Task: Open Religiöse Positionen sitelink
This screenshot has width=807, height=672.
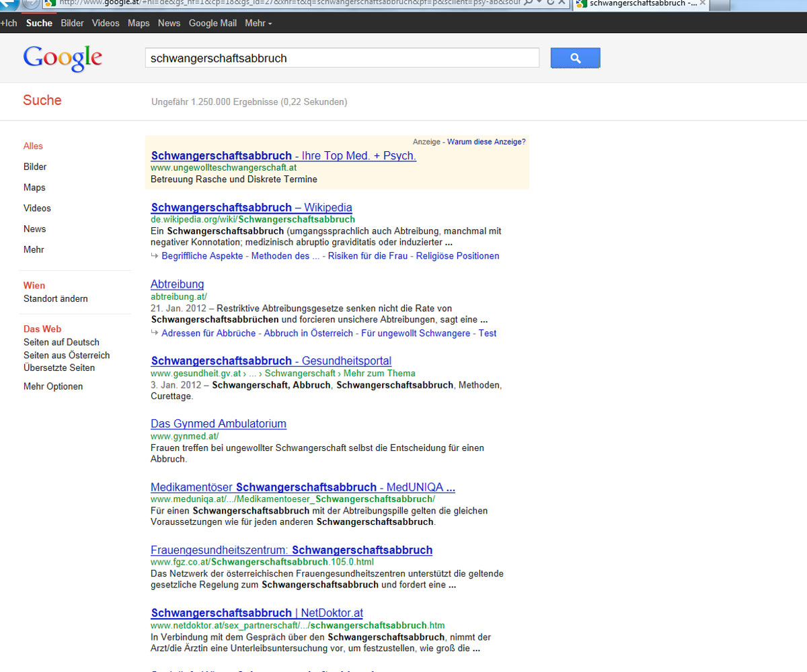Action: 458,256
